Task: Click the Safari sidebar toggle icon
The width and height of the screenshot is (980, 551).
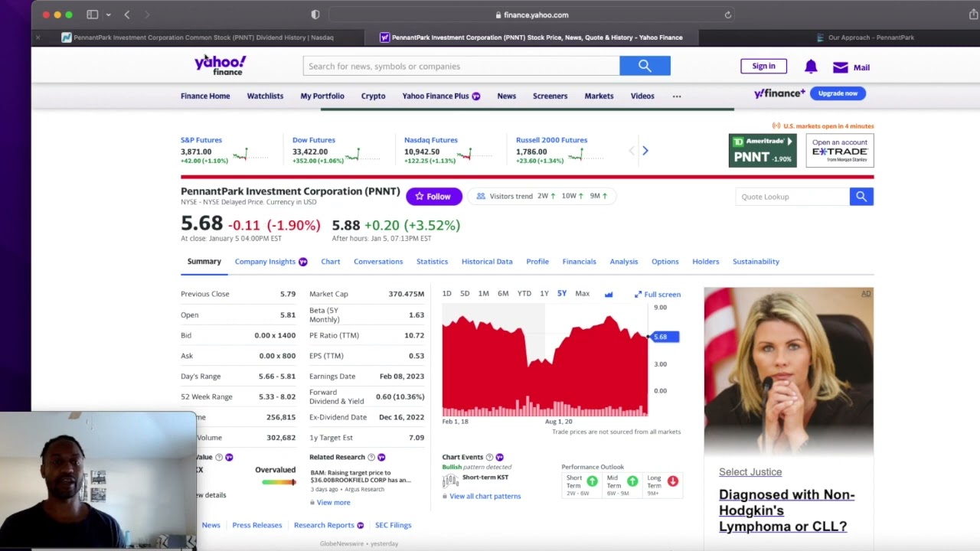Action: coord(93,15)
